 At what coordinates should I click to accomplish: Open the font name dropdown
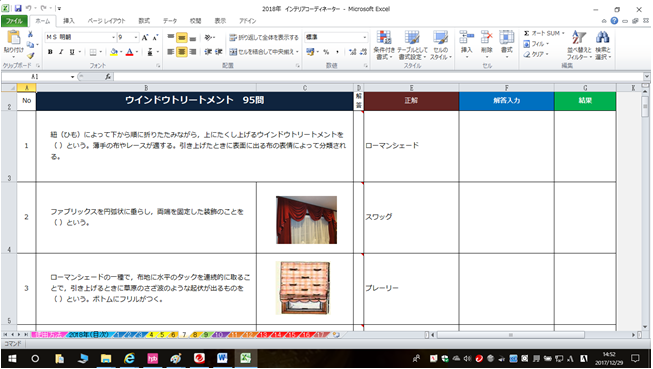coord(113,37)
